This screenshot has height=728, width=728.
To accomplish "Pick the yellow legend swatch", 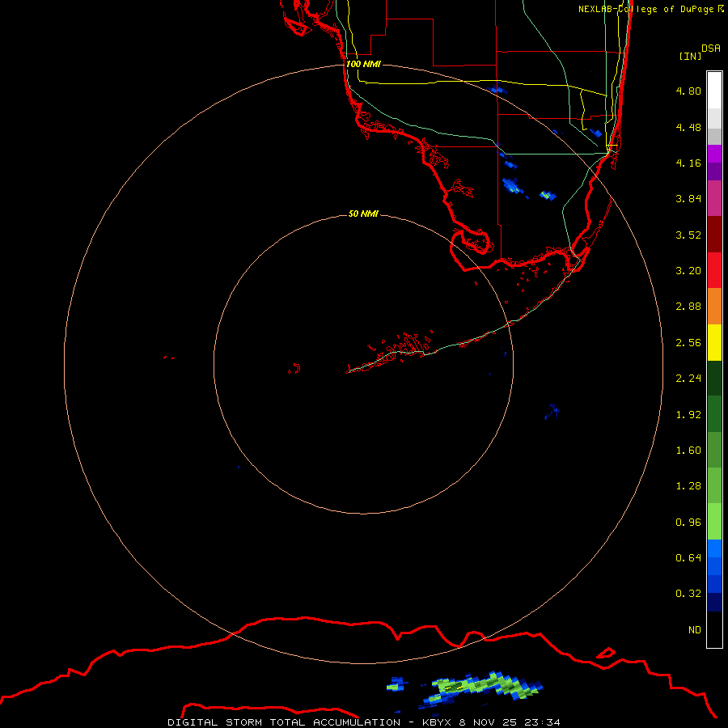I will [714, 342].
